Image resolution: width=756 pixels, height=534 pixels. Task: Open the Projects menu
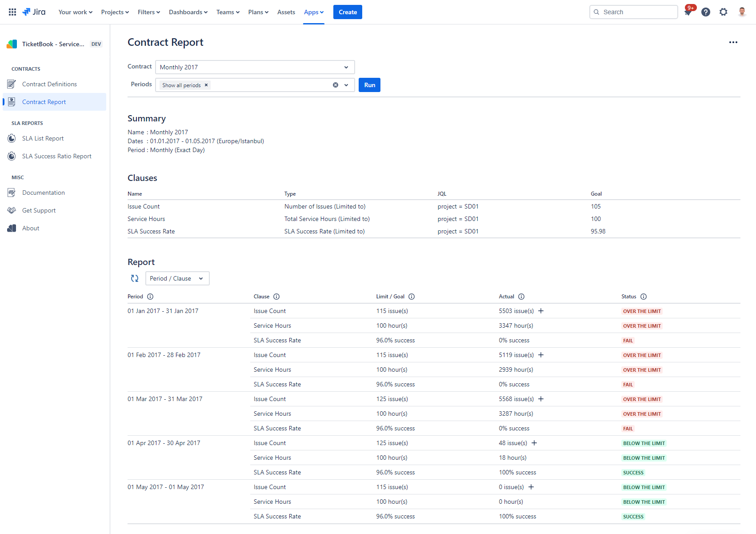[115, 12]
